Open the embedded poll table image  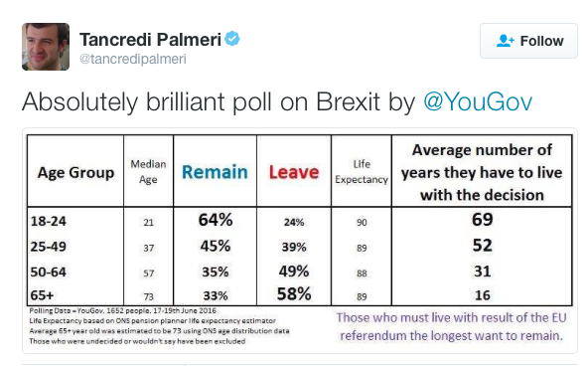pos(300,241)
